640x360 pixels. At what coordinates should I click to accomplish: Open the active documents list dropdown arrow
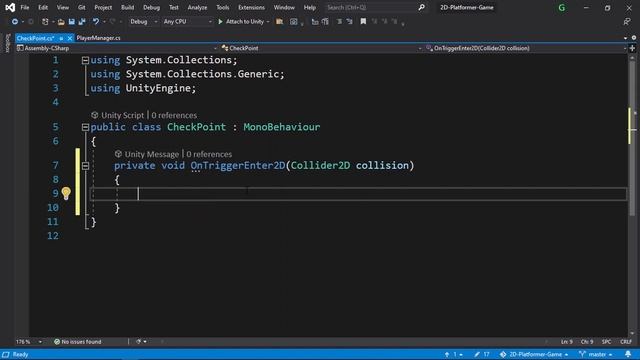625,38
